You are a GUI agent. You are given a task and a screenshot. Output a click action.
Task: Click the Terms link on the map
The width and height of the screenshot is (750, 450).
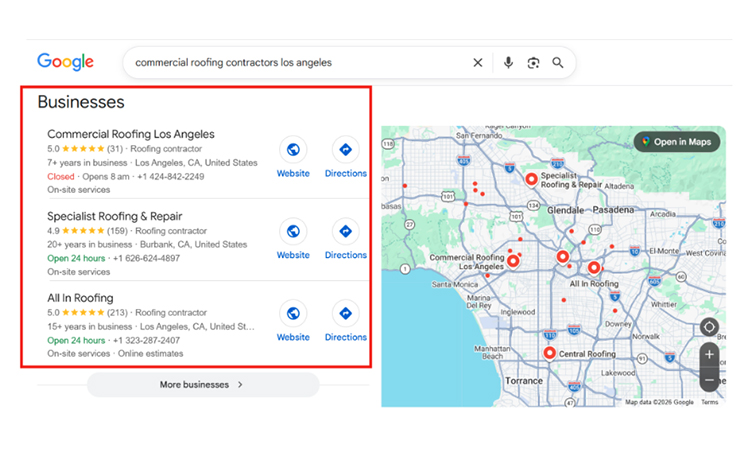tap(709, 402)
